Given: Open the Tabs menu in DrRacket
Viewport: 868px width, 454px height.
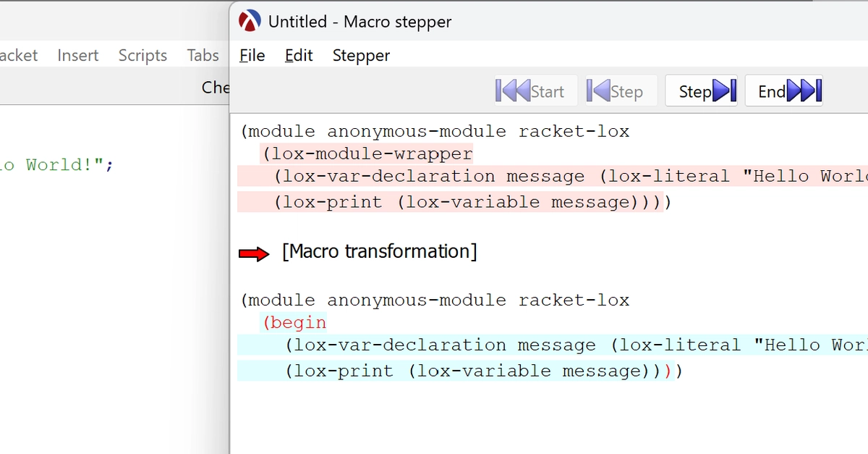Looking at the screenshot, I should [x=203, y=56].
